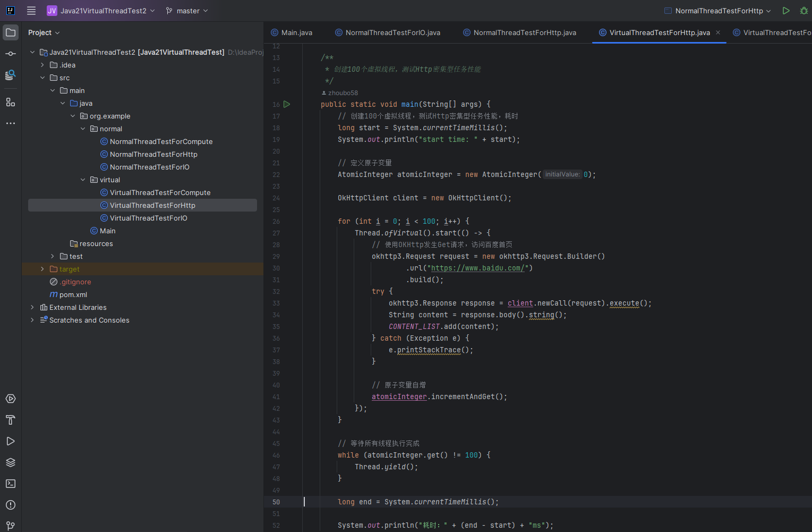Click the green Run button in top toolbar
812x532 pixels.
tap(786, 11)
